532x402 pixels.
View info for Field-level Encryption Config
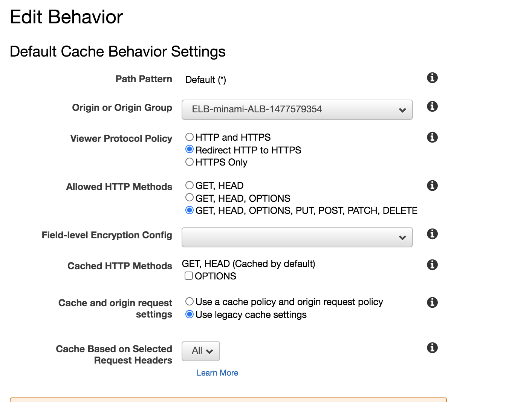(432, 234)
